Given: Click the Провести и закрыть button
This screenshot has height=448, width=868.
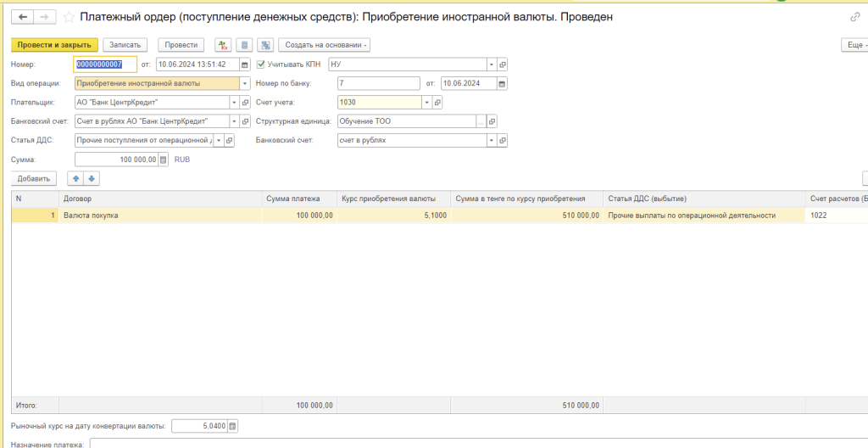Looking at the screenshot, I should coord(55,45).
